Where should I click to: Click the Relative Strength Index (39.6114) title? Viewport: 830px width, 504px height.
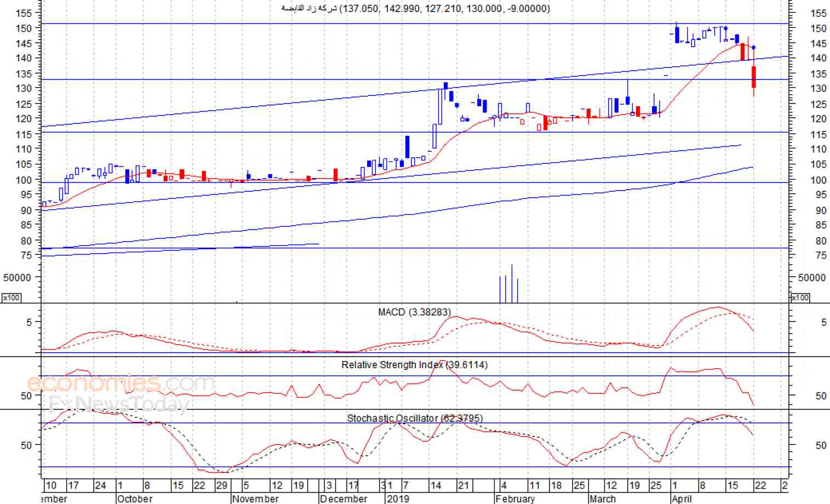tap(414, 365)
